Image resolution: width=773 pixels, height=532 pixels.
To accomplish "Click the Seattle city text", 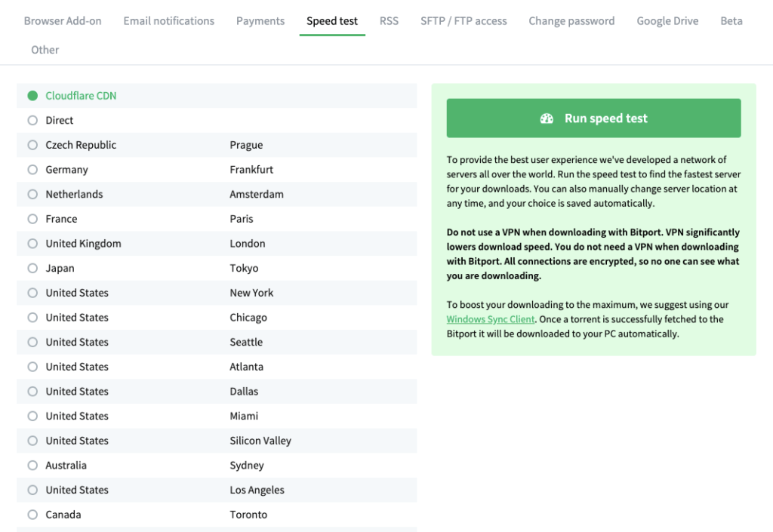I will point(246,342).
